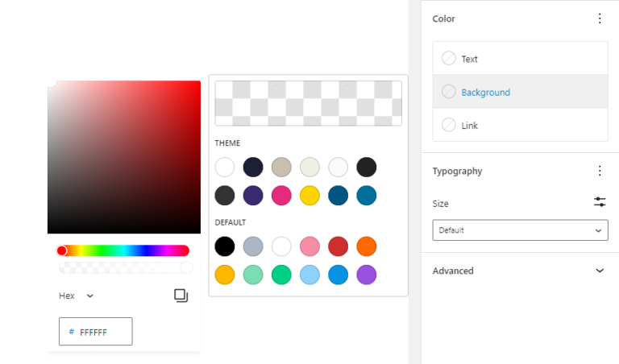Toggle custom font size control icon
The image size is (619, 364).
click(600, 202)
